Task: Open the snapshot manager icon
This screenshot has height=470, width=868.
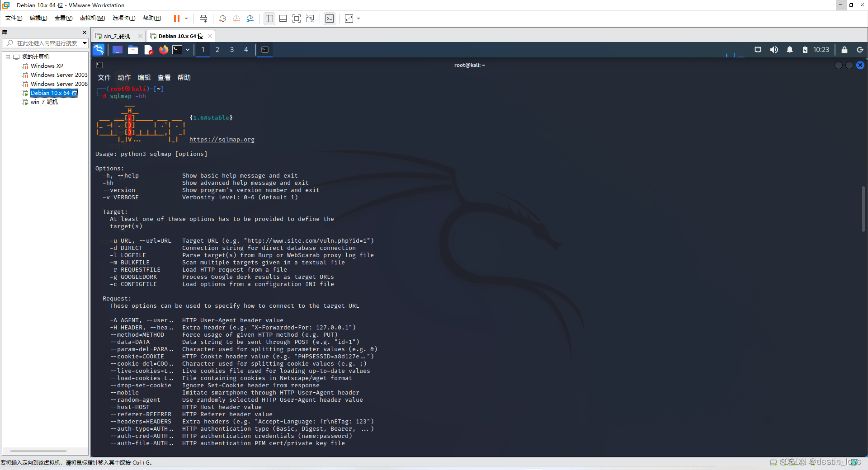Action: [x=250, y=19]
